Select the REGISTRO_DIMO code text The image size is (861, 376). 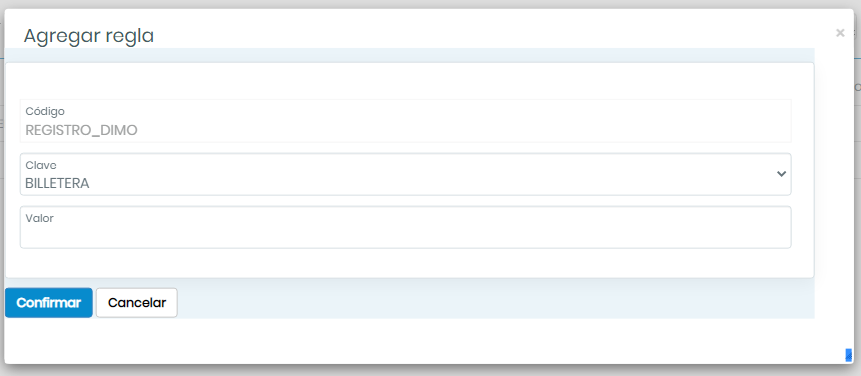click(81, 131)
